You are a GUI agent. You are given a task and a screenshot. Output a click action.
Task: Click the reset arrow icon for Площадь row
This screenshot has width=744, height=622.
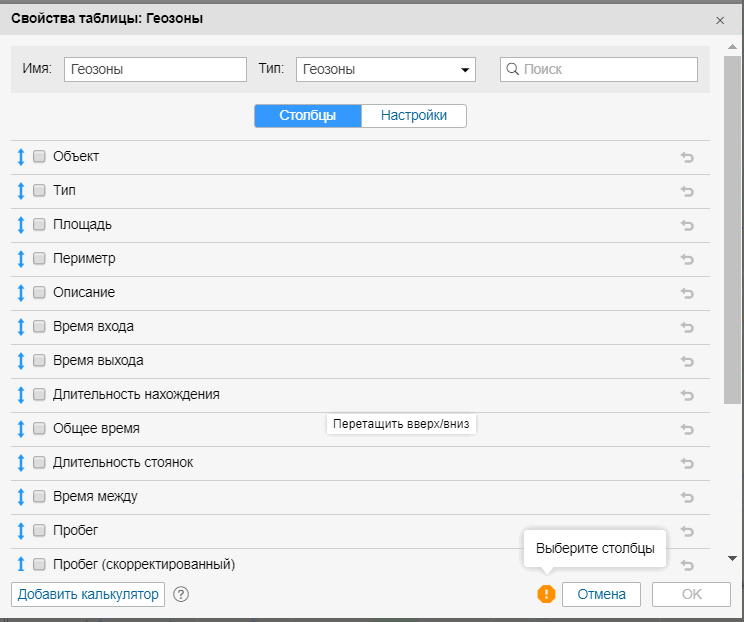[687, 225]
